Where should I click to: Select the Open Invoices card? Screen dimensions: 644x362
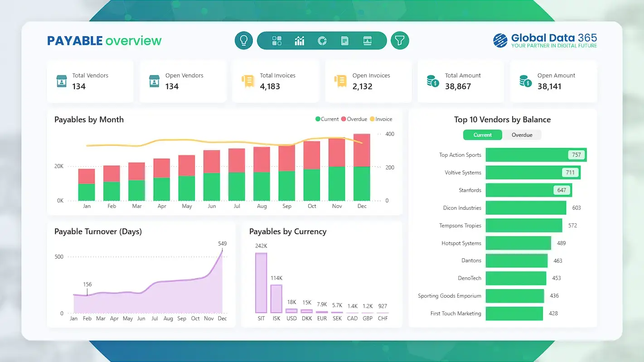click(x=368, y=81)
